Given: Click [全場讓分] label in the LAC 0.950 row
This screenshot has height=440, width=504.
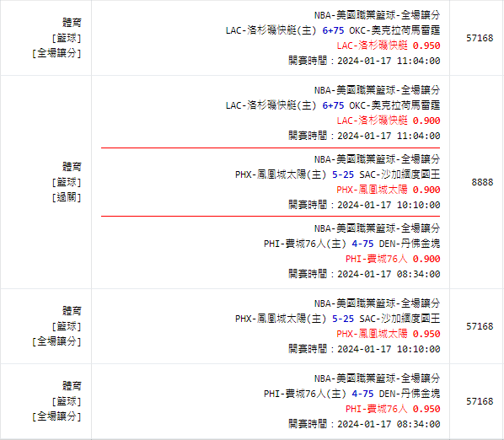Looking at the screenshot, I should tap(56, 53).
